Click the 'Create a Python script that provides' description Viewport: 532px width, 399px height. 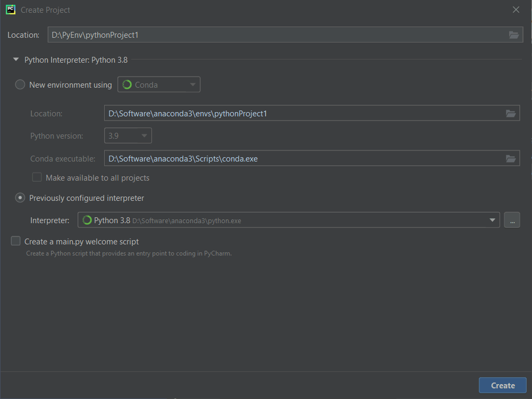129,253
